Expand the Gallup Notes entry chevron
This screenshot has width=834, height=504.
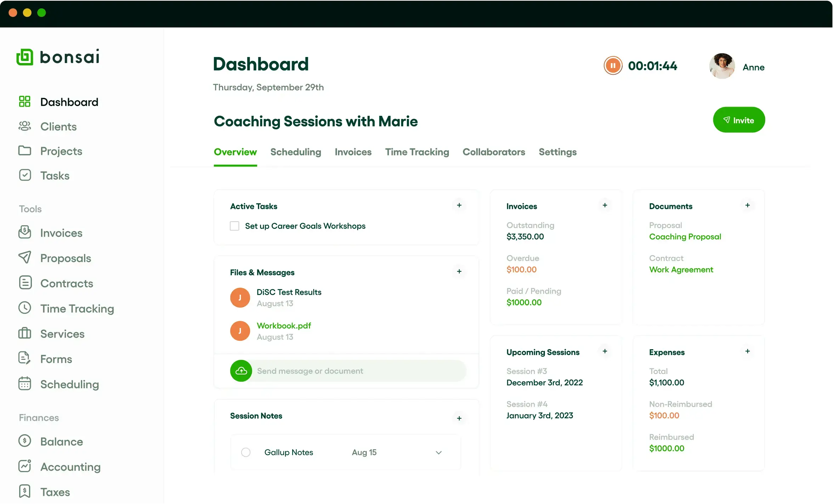pos(439,453)
